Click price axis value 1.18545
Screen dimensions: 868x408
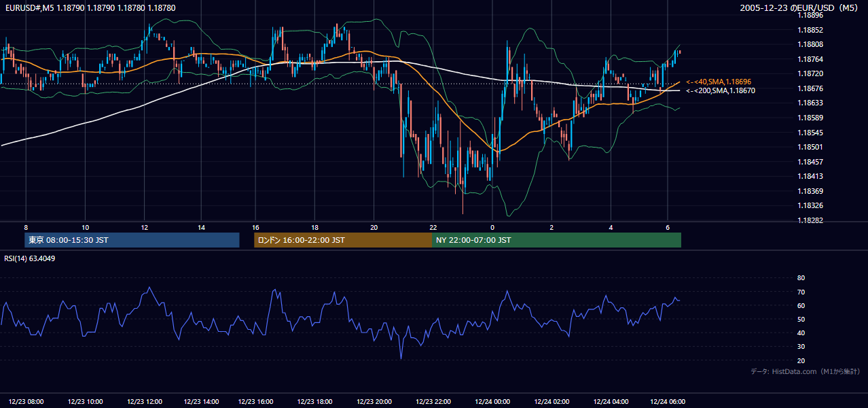pyautogui.click(x=810, y=133)
